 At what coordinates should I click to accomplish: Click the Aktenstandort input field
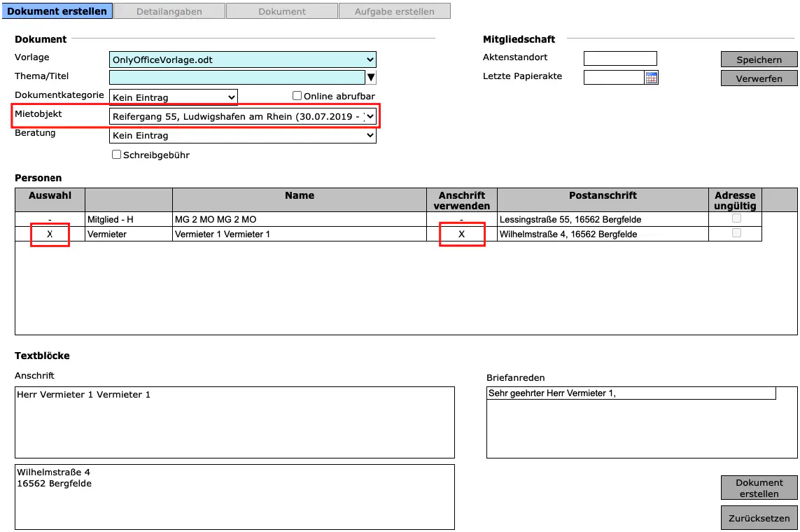point(620,58)
